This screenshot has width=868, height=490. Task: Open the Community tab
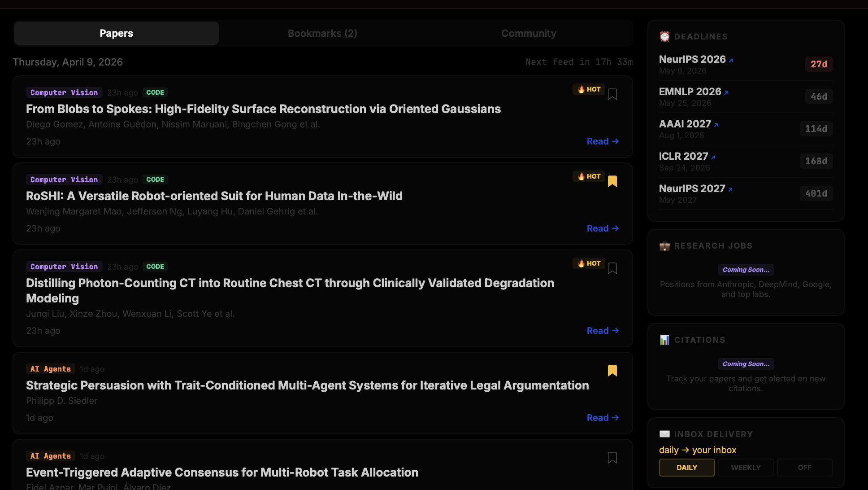click(529, 33)
